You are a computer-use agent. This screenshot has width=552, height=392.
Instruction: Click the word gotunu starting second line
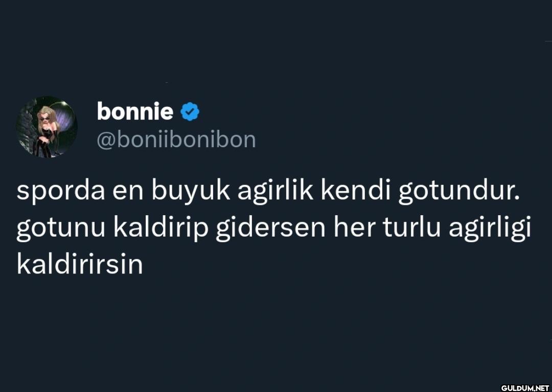point(61,229)
